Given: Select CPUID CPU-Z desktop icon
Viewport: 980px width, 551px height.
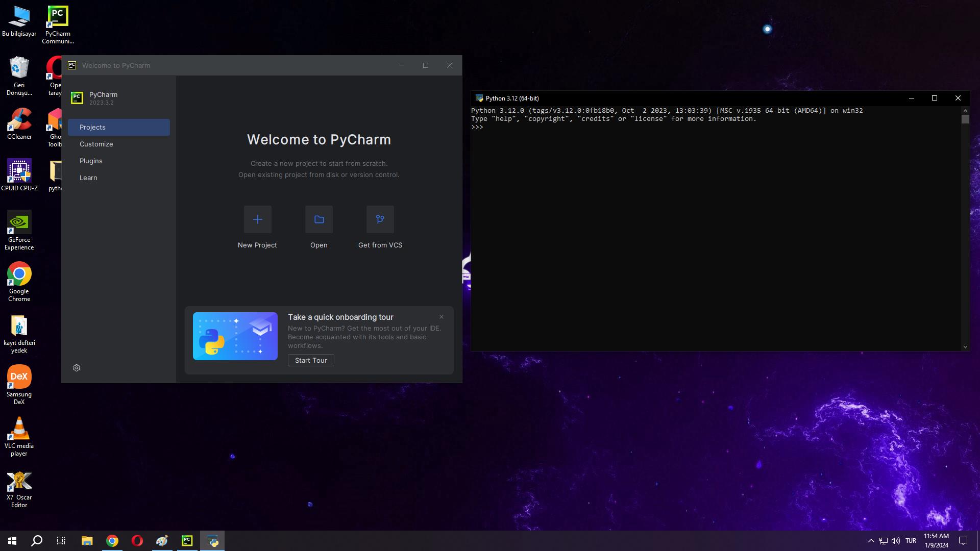Looking at the screenshot, I should [19, 175].
